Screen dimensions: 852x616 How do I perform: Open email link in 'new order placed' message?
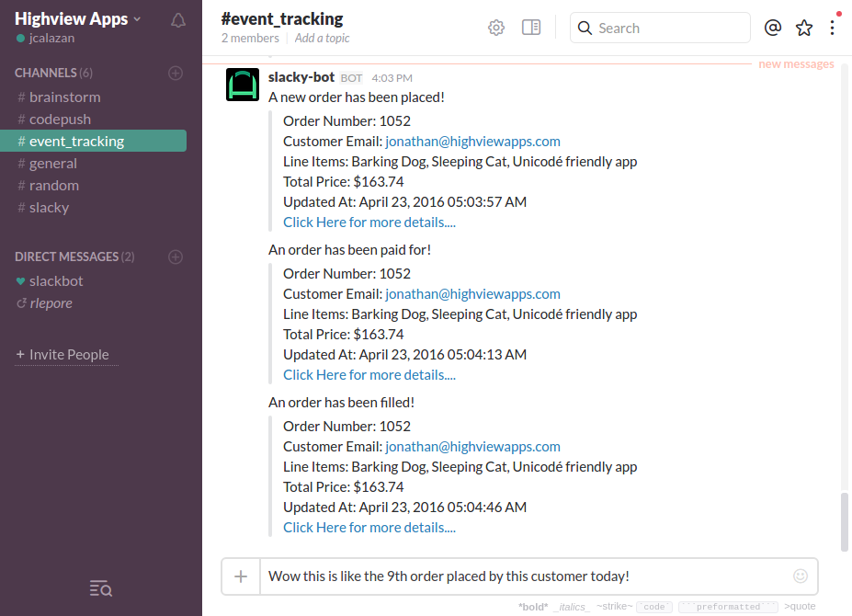pyautogui.click(x=472, y=142)
